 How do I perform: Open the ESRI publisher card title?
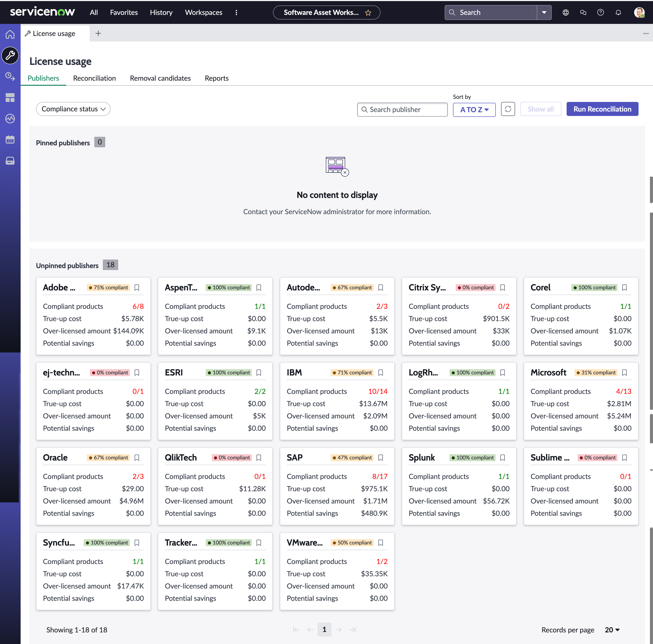(174, 372)
